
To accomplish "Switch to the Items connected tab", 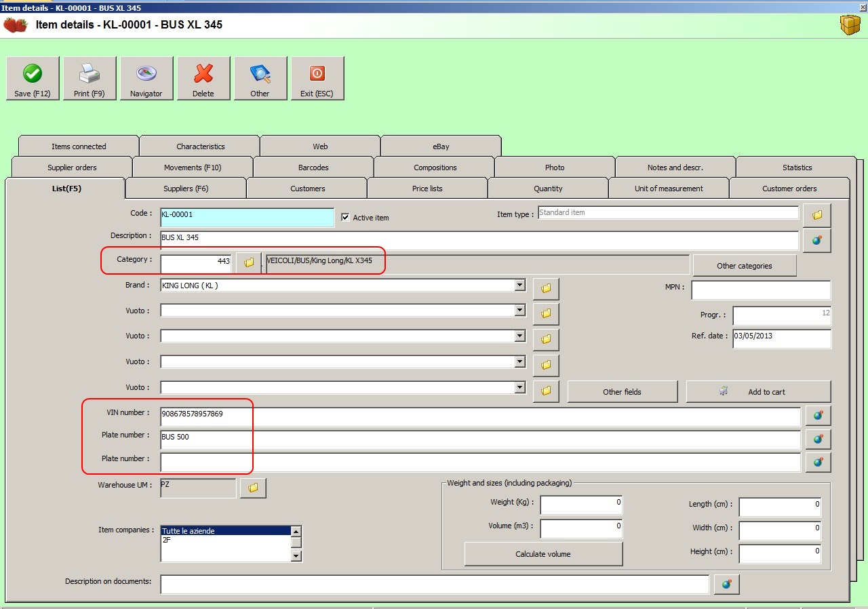I will click(79, 146).
